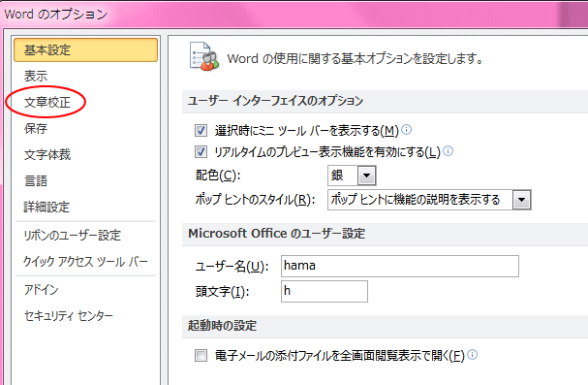Image resolution: width=588 pixels, height=385 pixels.
Task: Enable 電子メールの添付ファイルを全画面閲覧表示で開く checkbox
Action: (x=201, y=355)
